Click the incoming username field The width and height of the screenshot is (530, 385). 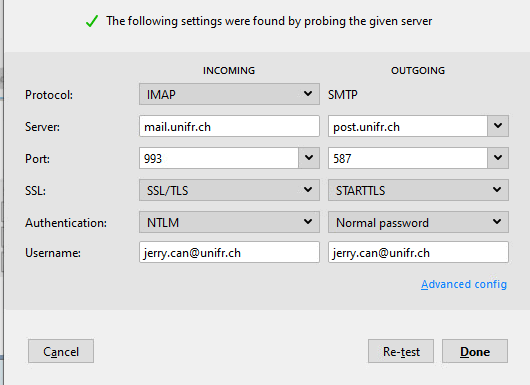pyautogui.click(x=229, y=252)
